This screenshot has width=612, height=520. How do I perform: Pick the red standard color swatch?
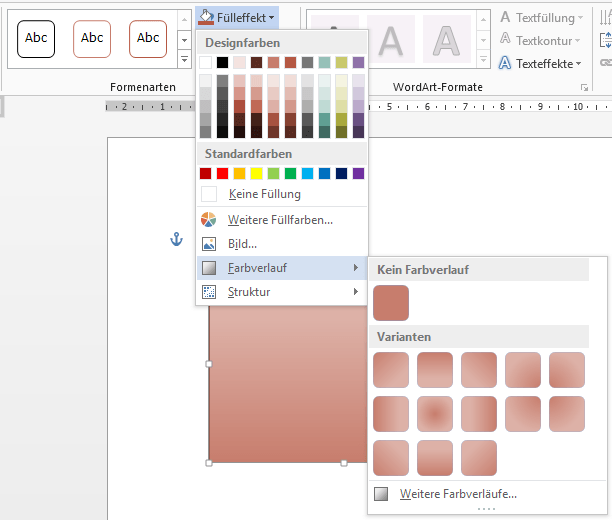click(222, 173)
